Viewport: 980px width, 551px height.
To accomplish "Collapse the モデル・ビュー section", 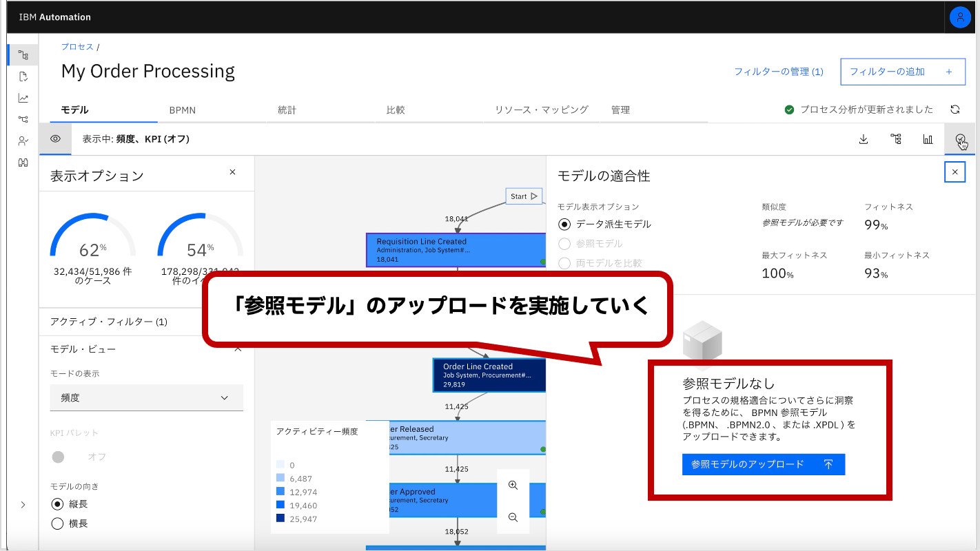I will [238, 349].
